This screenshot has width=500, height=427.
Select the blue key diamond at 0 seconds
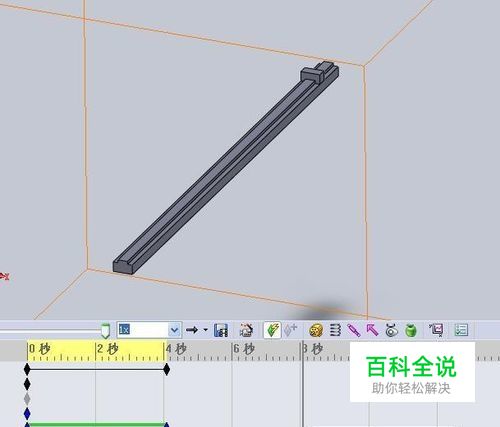[27, 414]
